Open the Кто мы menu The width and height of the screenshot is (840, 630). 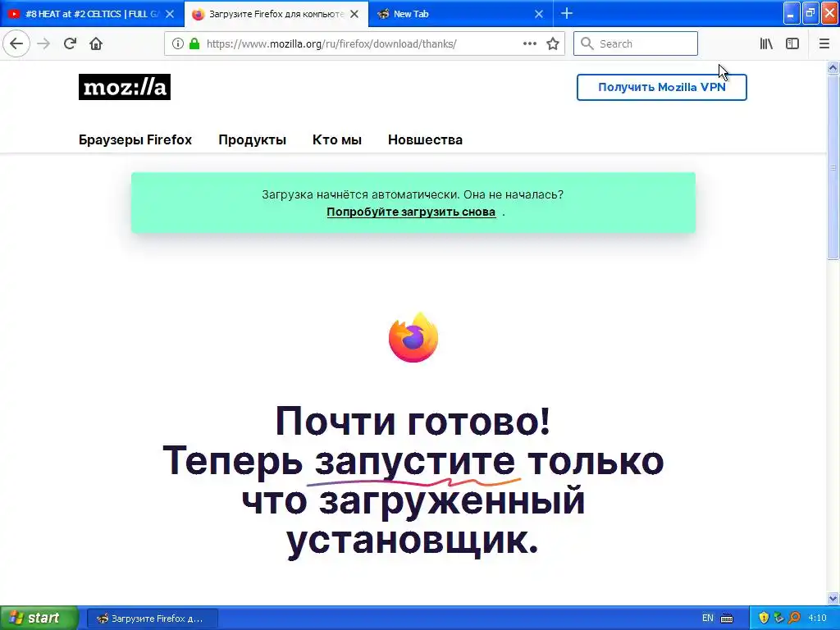click(337, 139)
